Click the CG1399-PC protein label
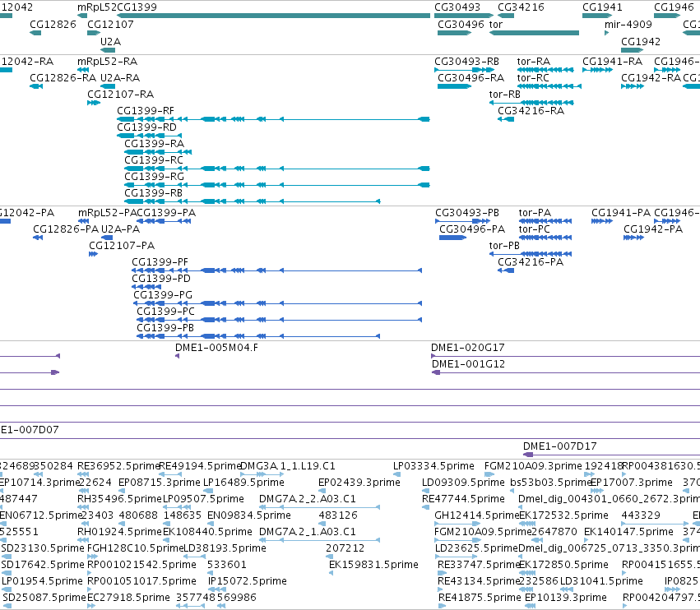 (x=165, y=312)
